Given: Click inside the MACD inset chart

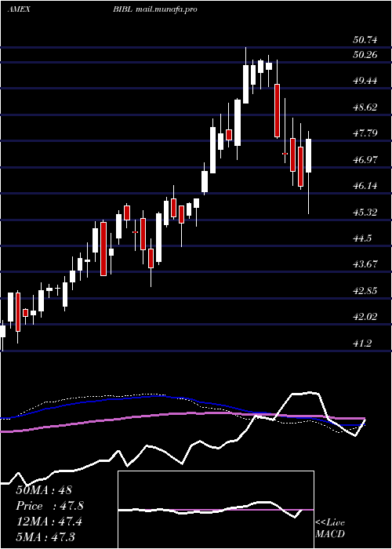Looking at the screenshot, I should click(x=216, y=510).
